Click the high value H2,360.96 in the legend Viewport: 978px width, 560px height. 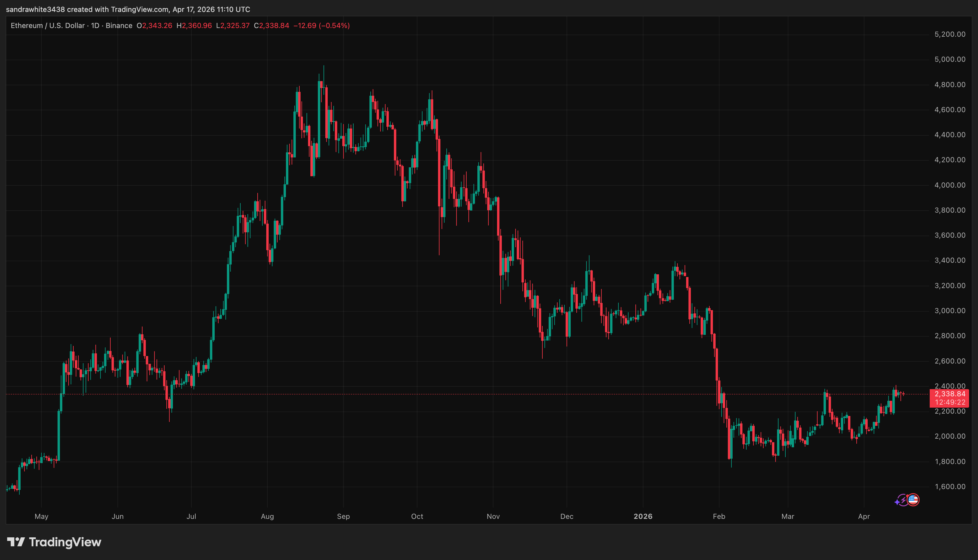(194, 26)
